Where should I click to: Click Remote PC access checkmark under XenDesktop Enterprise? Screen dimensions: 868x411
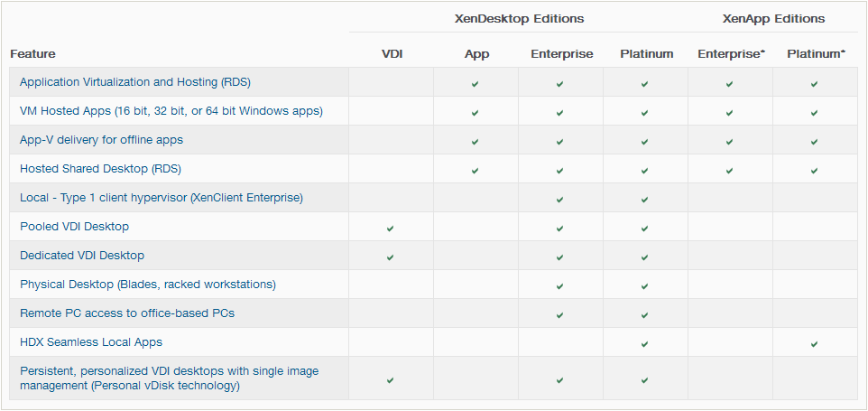click(x=559, y=315)
